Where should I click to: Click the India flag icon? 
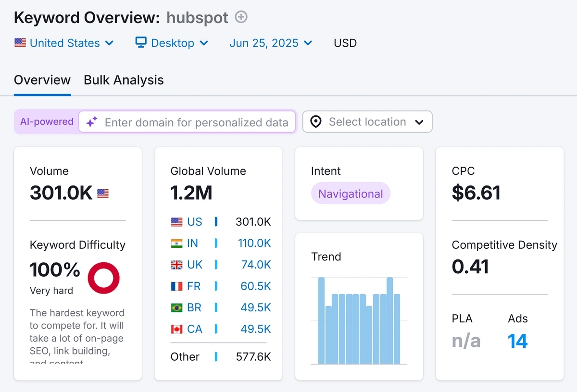tap(176, 244)
